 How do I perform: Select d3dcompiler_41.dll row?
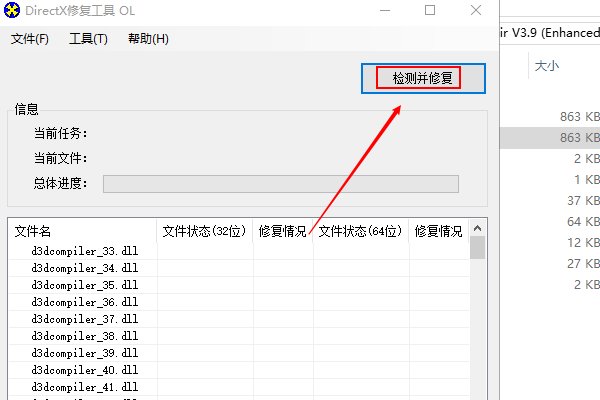[239, 387]
